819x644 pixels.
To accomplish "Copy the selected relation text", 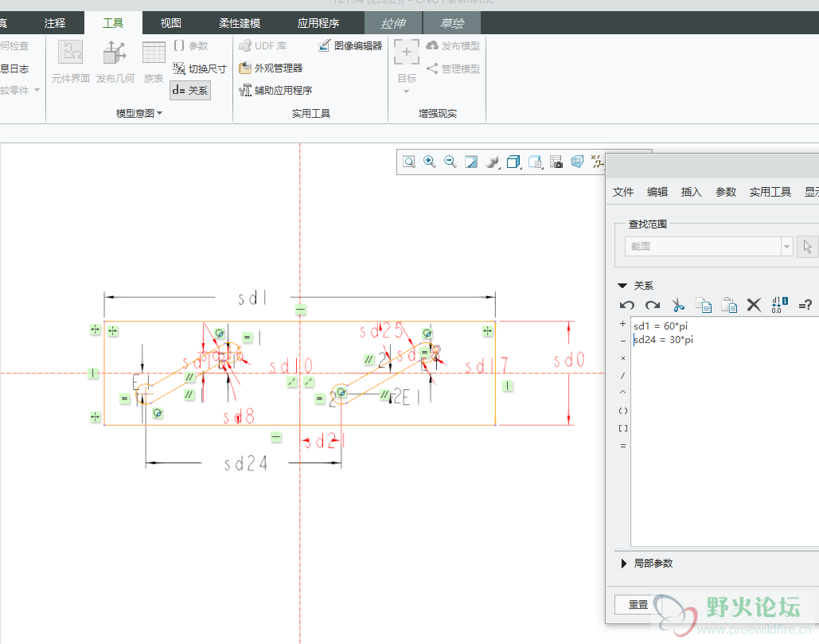I will pyautogui.click(x=704, y=305).
